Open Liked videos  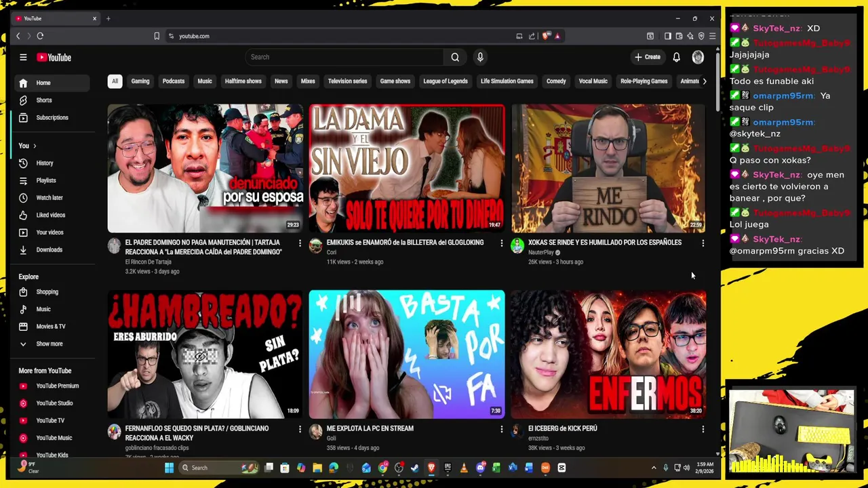52,215
